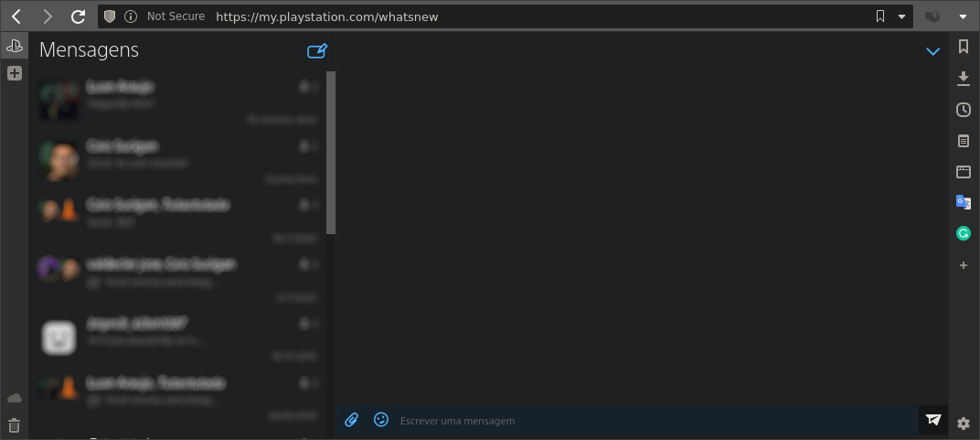Open the cloud sync icon in left sidebar
The width and height of the screenshot is (980, 440).
click(15, 398)
